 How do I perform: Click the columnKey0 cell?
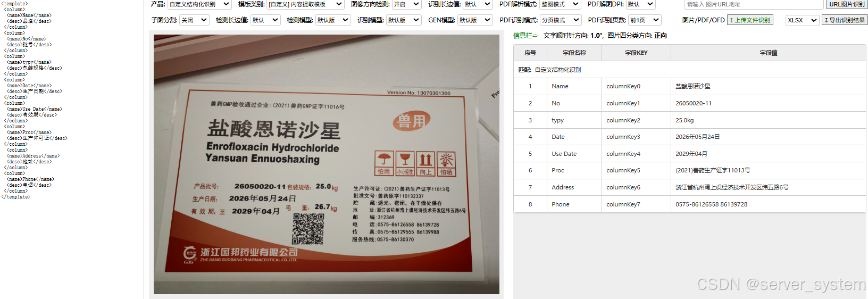tap(636, 86)
